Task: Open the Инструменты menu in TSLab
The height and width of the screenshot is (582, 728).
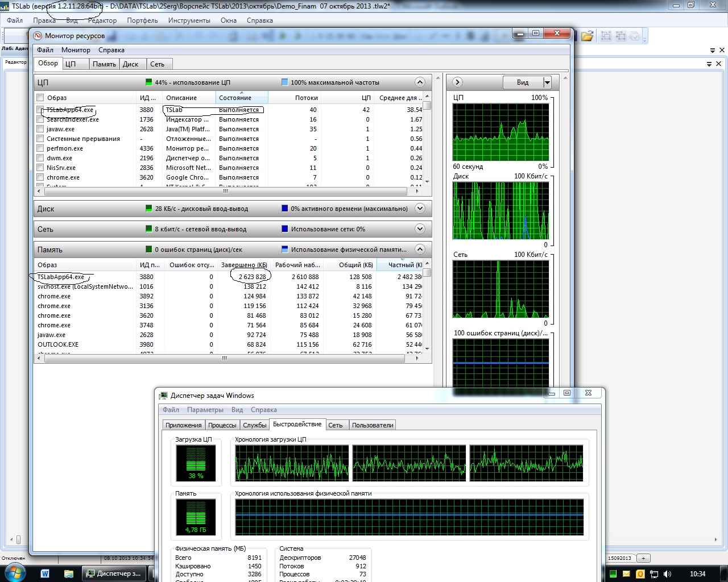Action: pos(189,20)
